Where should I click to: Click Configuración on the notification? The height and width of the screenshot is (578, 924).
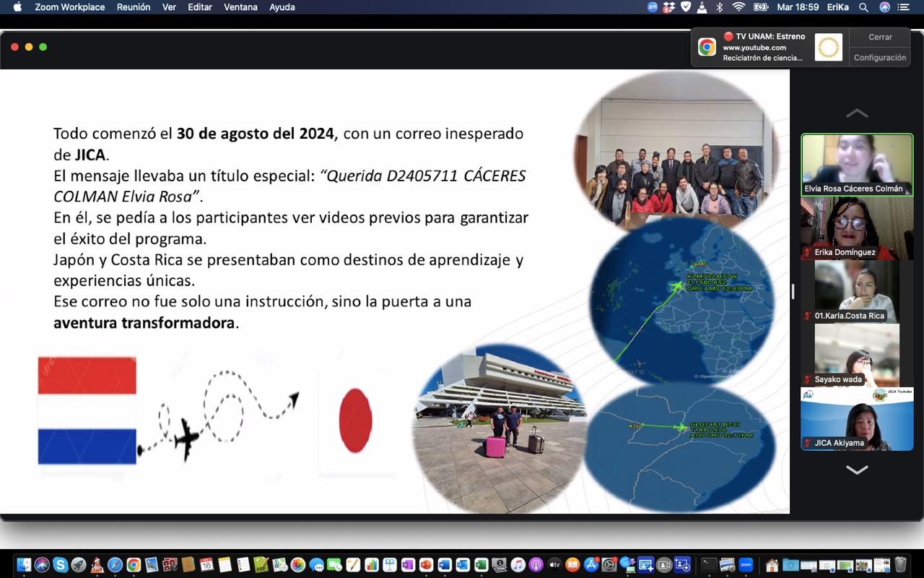pyautogui.click(x=880, y=58)
